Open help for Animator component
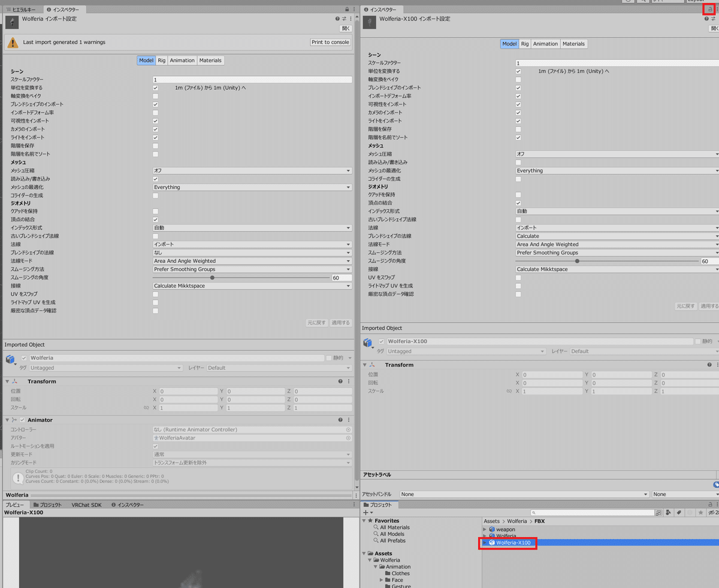719x588 pixels. [x=340, y=420]
